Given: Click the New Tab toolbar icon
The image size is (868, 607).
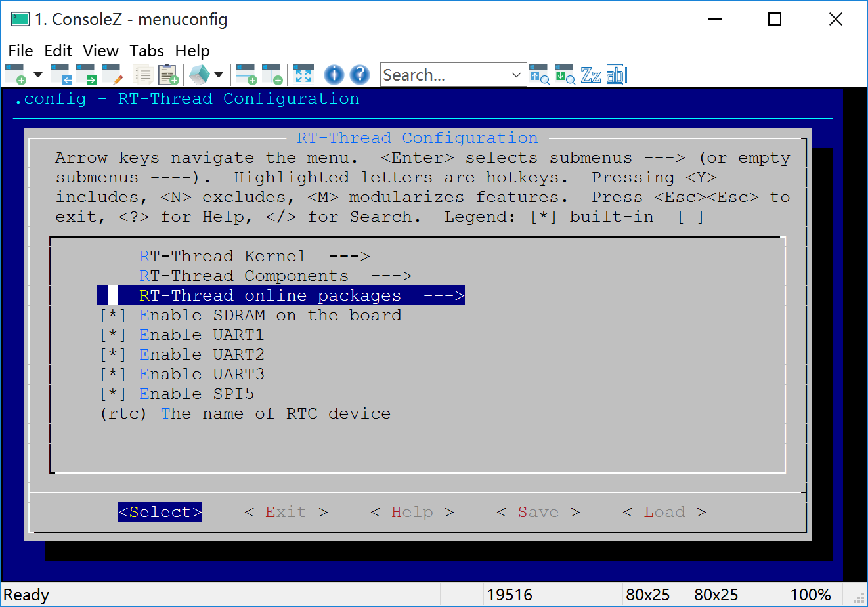Looking at the screenshot, I should (16, 75).
